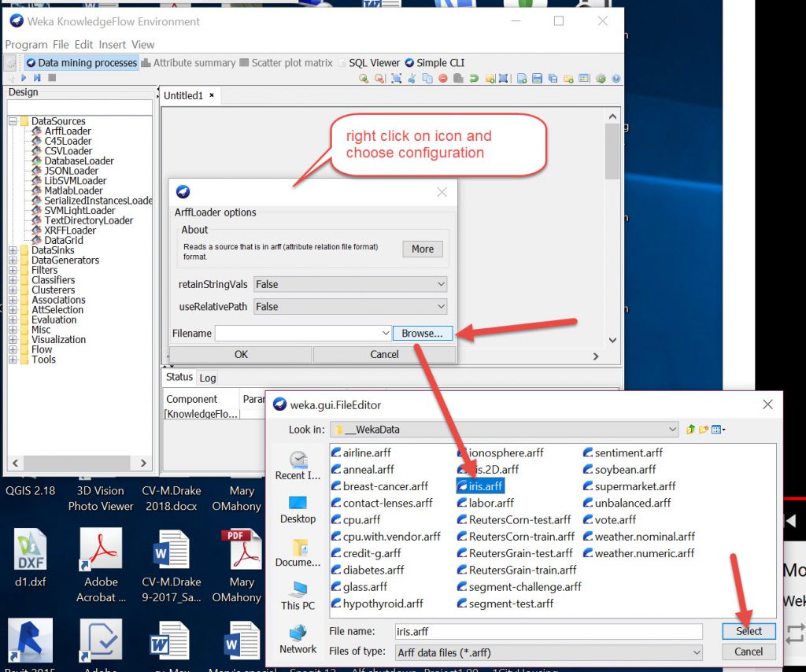This screenshot has height=672, width=806.
Task: Toggle the Scatter plot matrix perspective
Action: coord(286,63)
